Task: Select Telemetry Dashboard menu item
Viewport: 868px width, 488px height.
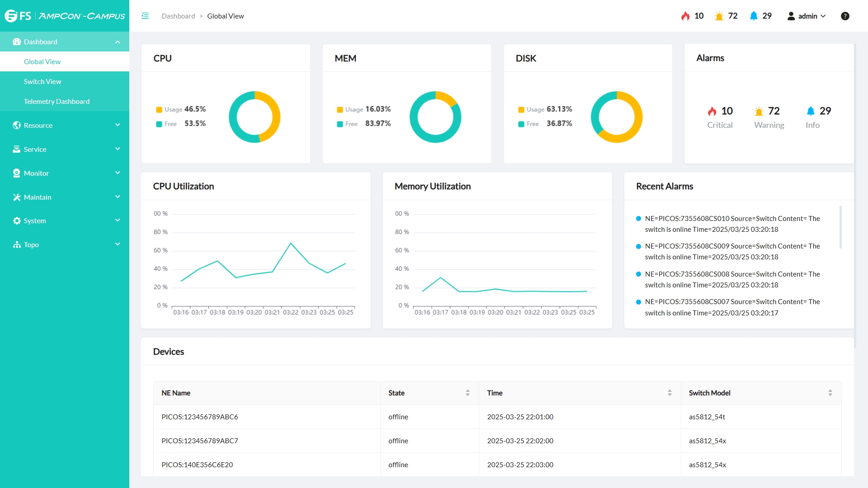Action: (57, 102)
